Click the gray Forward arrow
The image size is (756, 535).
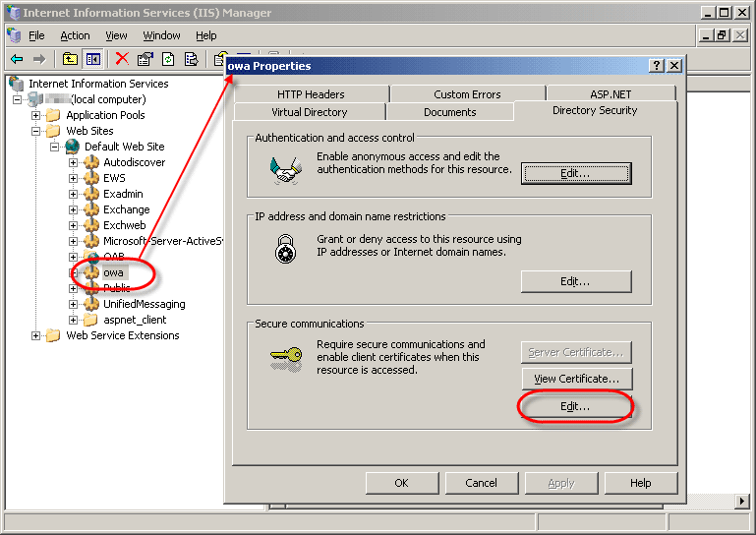pos(39,59)
